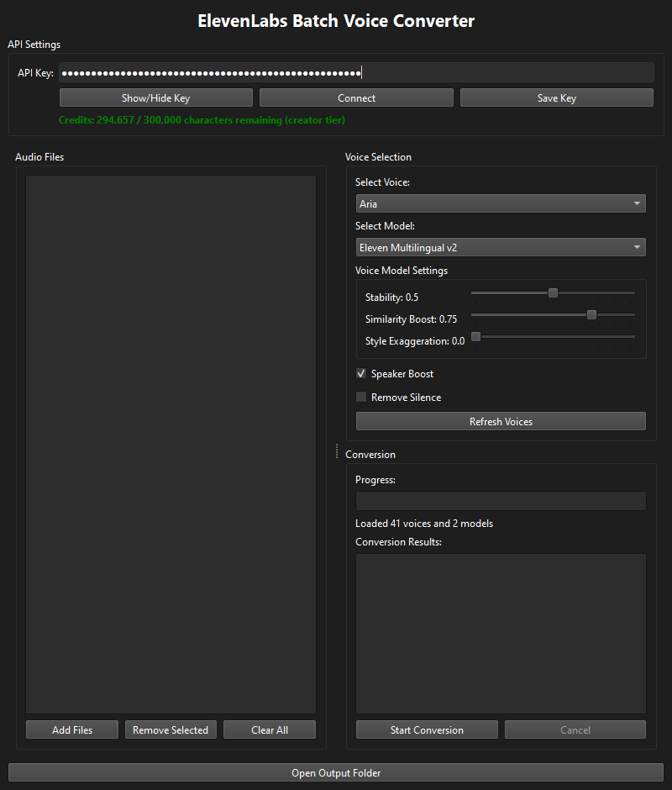This screenshot has width=672, height=790.
Task: Click into the API Key input field
Action: point(356,73)
